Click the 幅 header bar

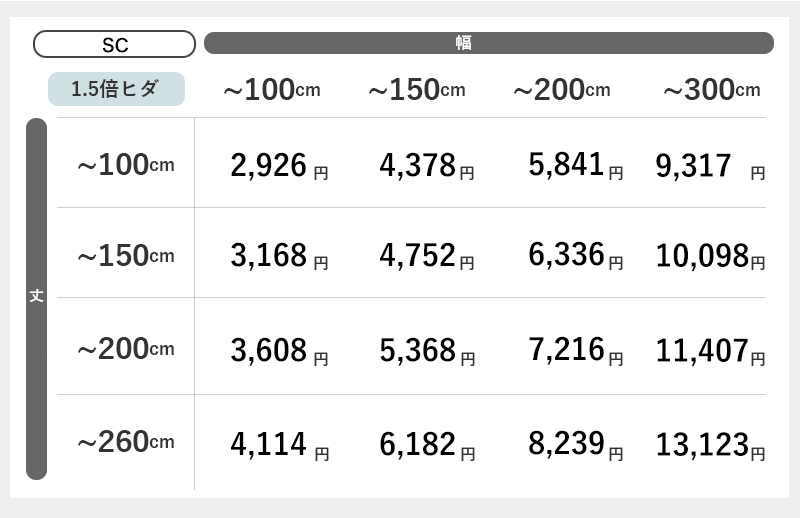pyautogui.click(x=489, y=43)
